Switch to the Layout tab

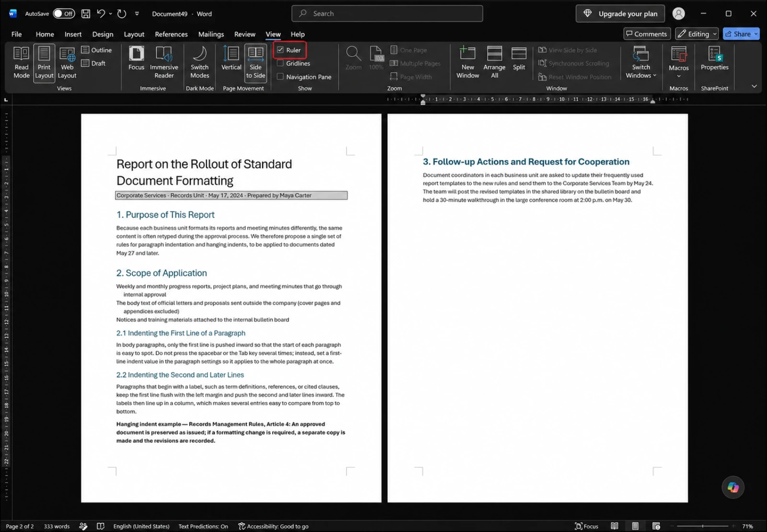pyautogui.click(x=134, y=34)
